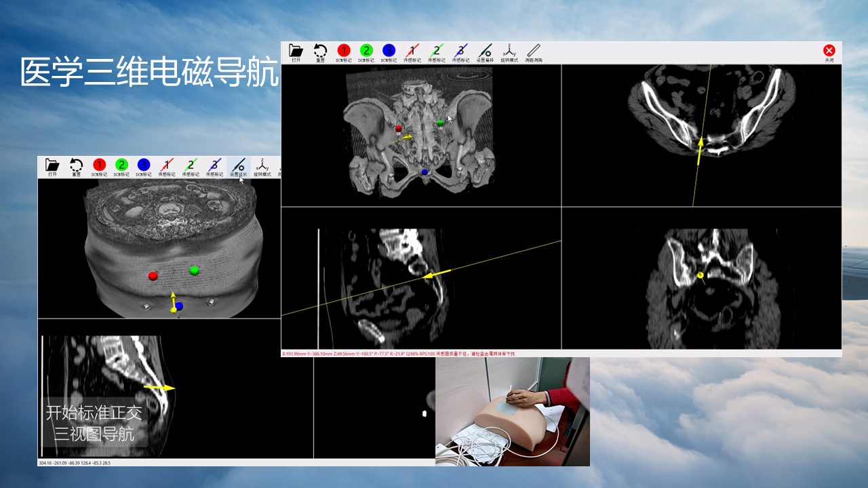Choose blue sensor marker 3 in main window toolbar
Screen dimensions: 868x488
pyautogui.click(x=461, y=52)
